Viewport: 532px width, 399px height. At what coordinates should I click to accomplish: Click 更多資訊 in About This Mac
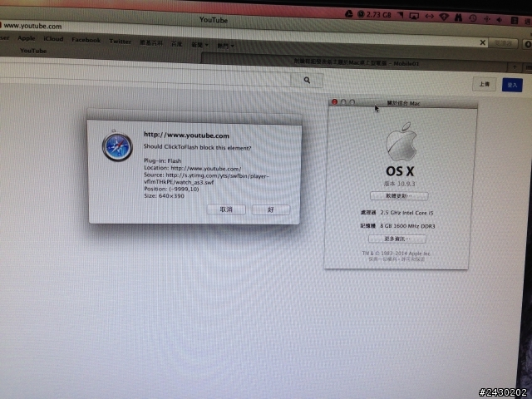point(397,239)
